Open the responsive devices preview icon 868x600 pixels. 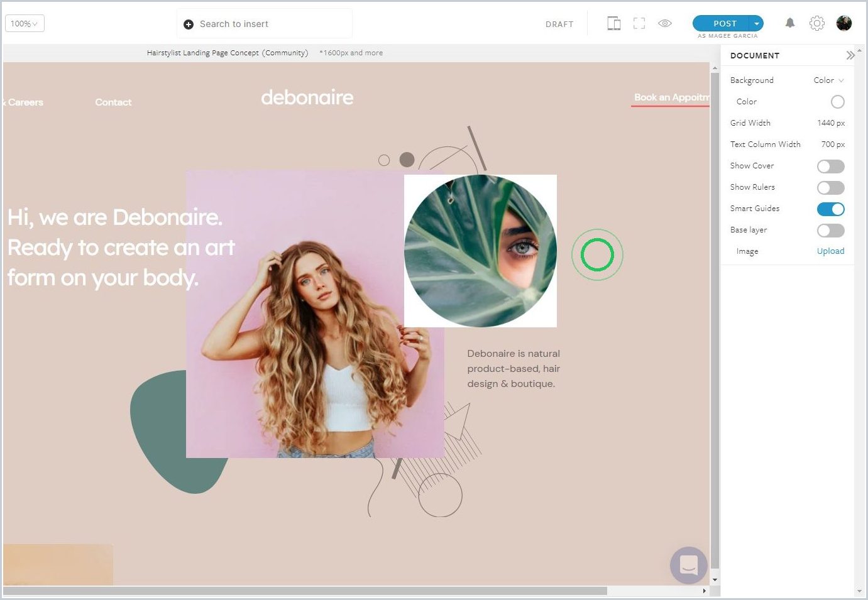pos(614,24)
